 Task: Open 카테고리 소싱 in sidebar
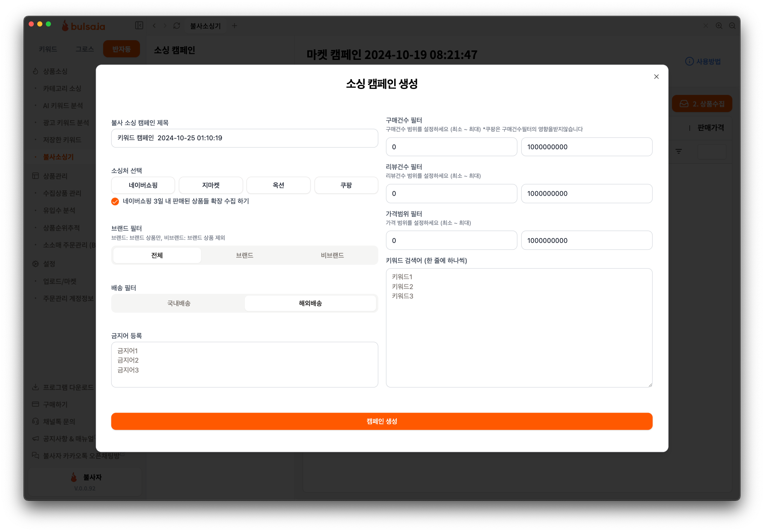pos(62,89)
